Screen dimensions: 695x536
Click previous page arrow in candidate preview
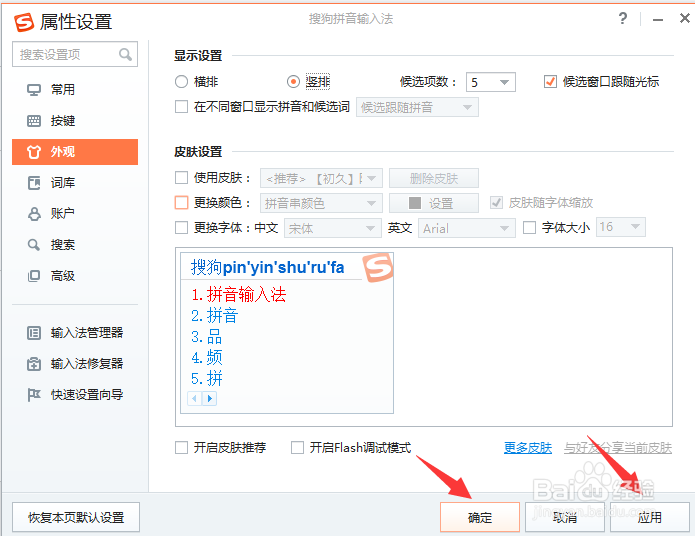point(195,399)
